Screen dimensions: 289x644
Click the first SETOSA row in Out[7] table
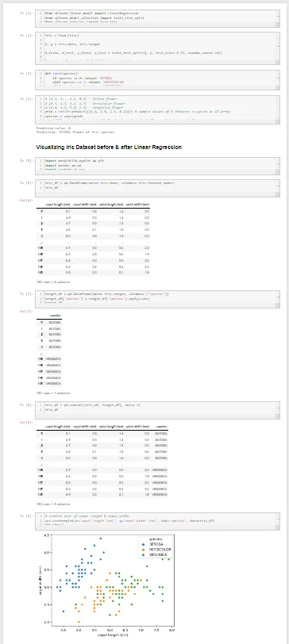(49, 323)
